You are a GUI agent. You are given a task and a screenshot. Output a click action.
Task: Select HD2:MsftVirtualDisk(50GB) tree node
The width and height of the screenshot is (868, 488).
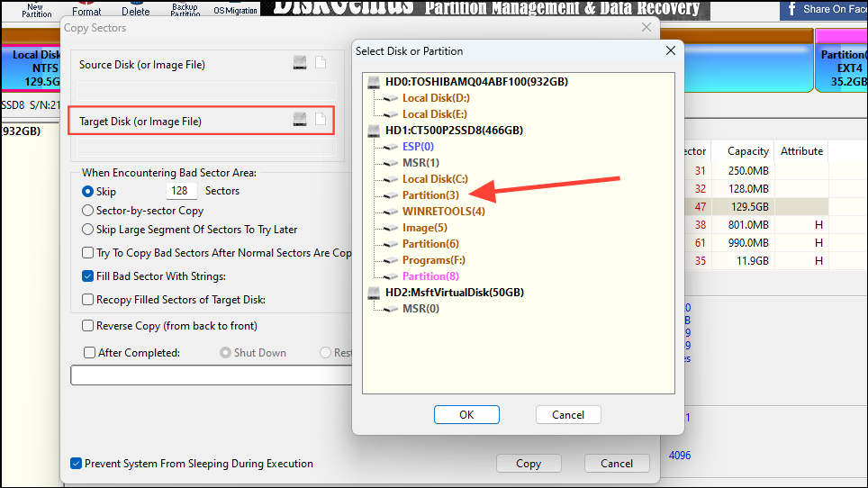pos(455,293)
